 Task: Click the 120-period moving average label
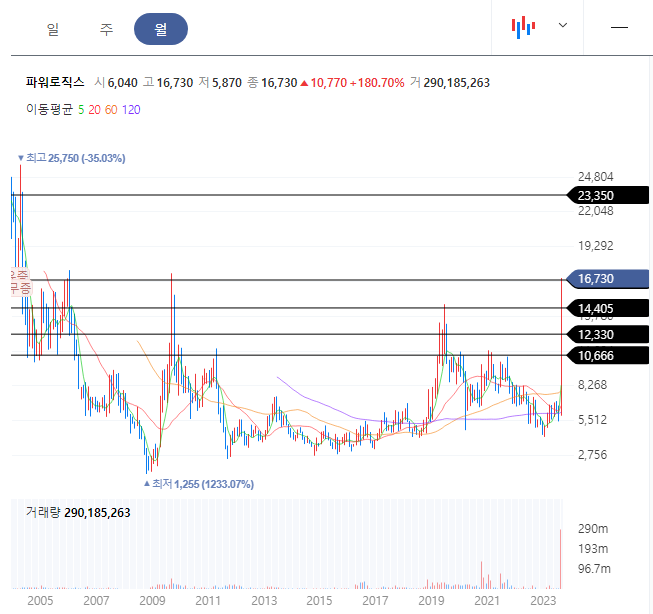(x=131, y=110)
